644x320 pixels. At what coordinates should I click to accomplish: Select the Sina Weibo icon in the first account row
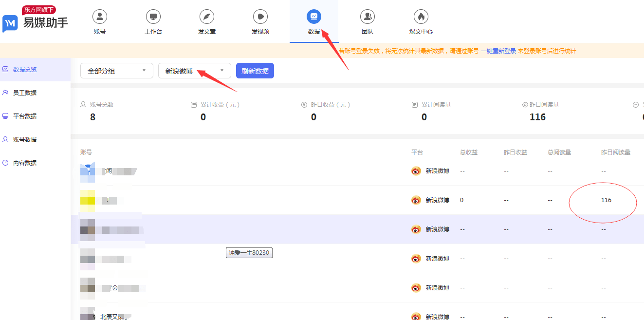click(416, 170)
